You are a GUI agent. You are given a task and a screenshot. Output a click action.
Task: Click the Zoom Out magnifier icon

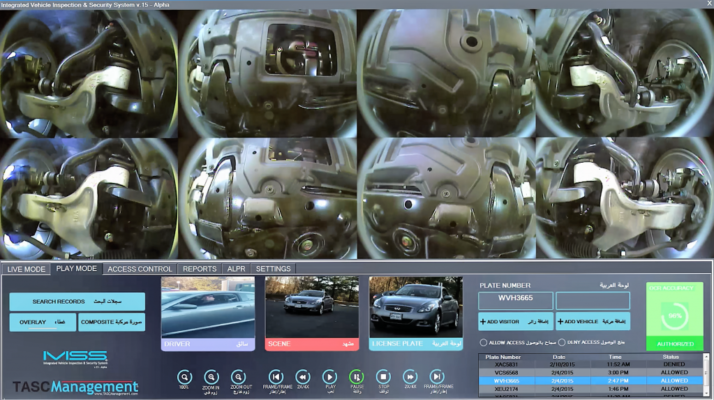pyautogui.click(x=238, y=377)
